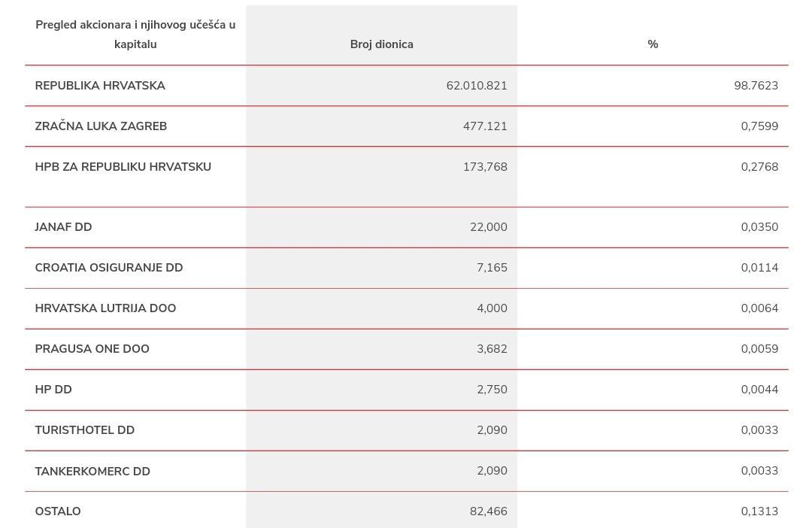Viewport: 812px width, 528px height.
Task: Click HPB ZA REPUBLIKU HRVATSKU entry
Action: point(123,167)
